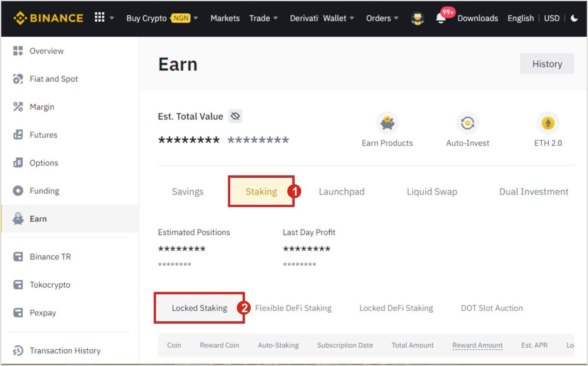Select the DOT Slot Auction sub-tab
The width and height of the screenshot is (588, 366).
coord(492,308)
